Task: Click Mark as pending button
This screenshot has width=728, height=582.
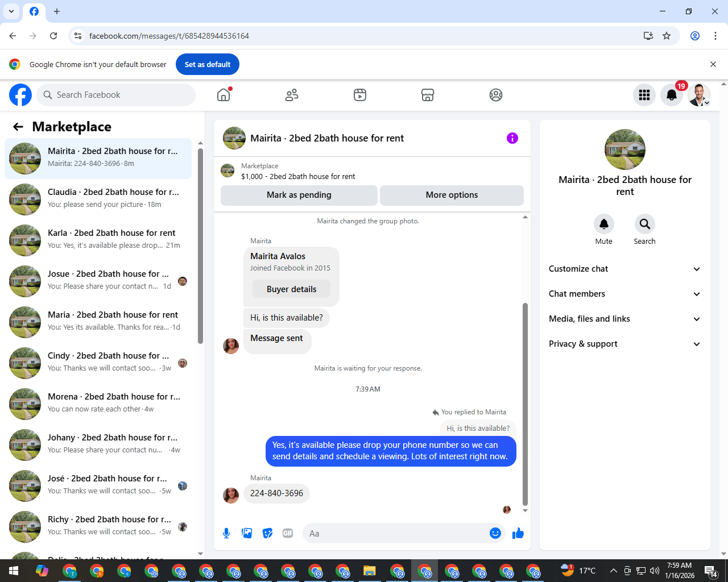Action: point(299,195)
